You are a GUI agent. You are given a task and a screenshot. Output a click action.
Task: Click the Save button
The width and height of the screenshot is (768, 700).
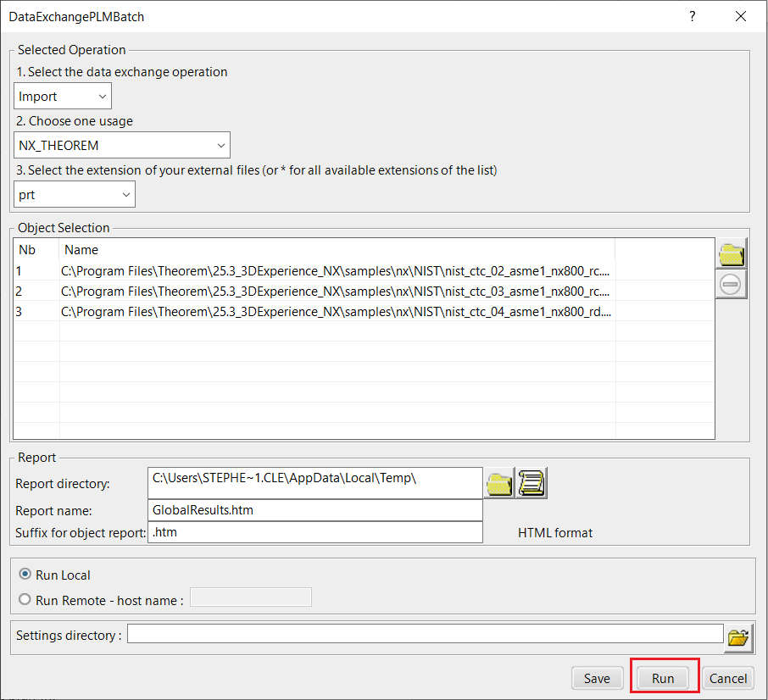point(597,678)
